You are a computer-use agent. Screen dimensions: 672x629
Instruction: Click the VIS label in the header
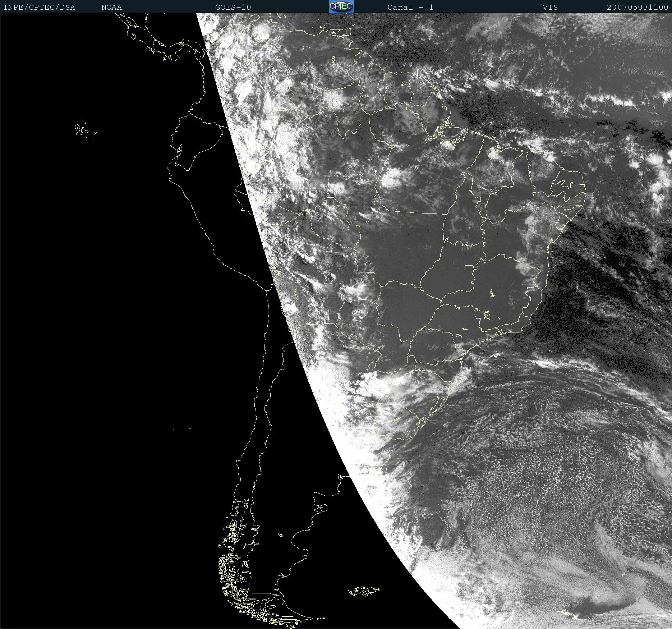coord(550,8)
